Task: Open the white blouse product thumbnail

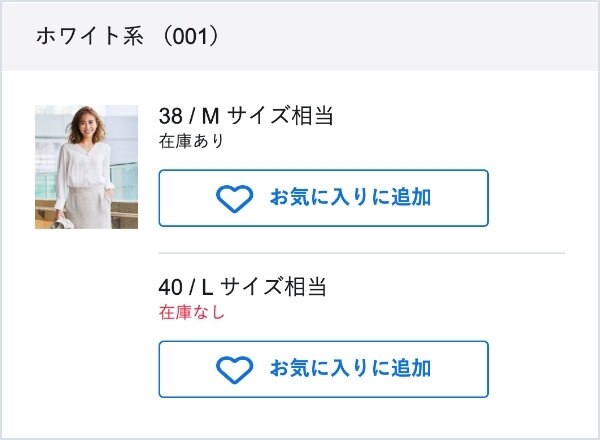Action: click(86, 166)
